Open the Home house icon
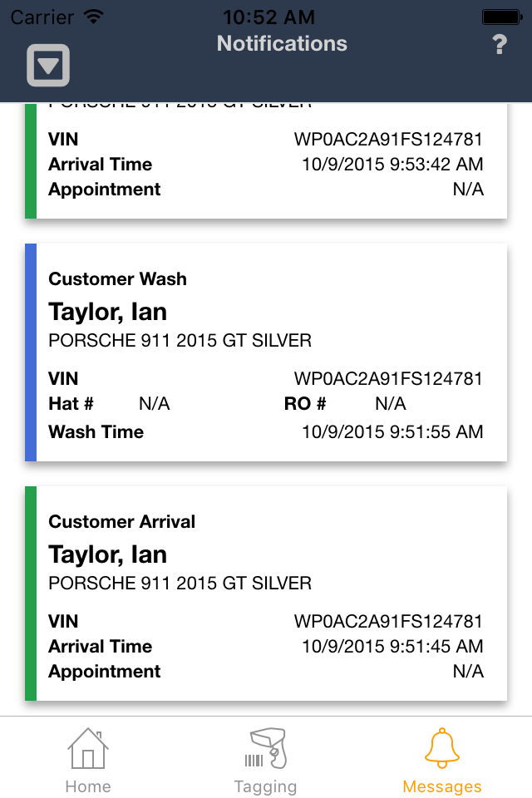 pyautogui.click(x=87, y=748)
